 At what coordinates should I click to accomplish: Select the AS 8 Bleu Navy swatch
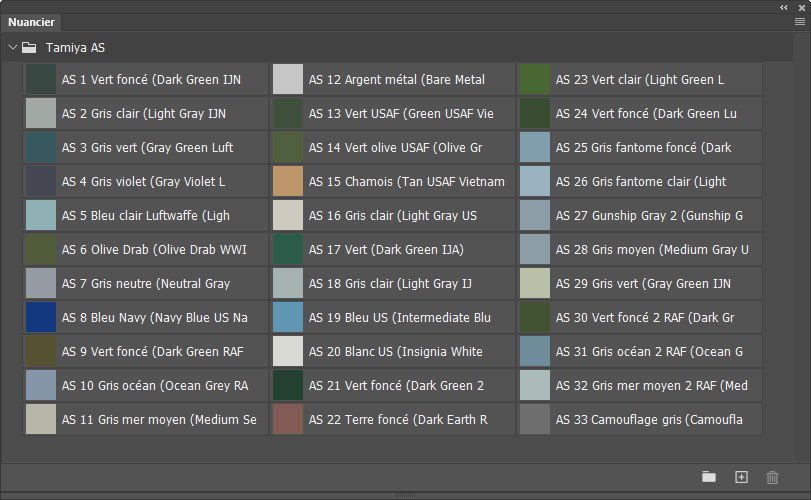[x=41, y=317]
